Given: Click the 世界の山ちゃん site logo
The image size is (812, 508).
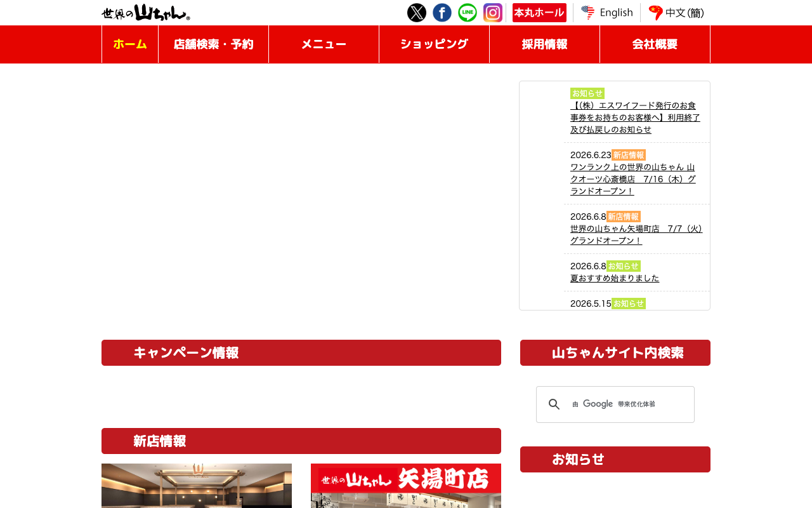Looking at the screenshot, I should pos(146,13).
